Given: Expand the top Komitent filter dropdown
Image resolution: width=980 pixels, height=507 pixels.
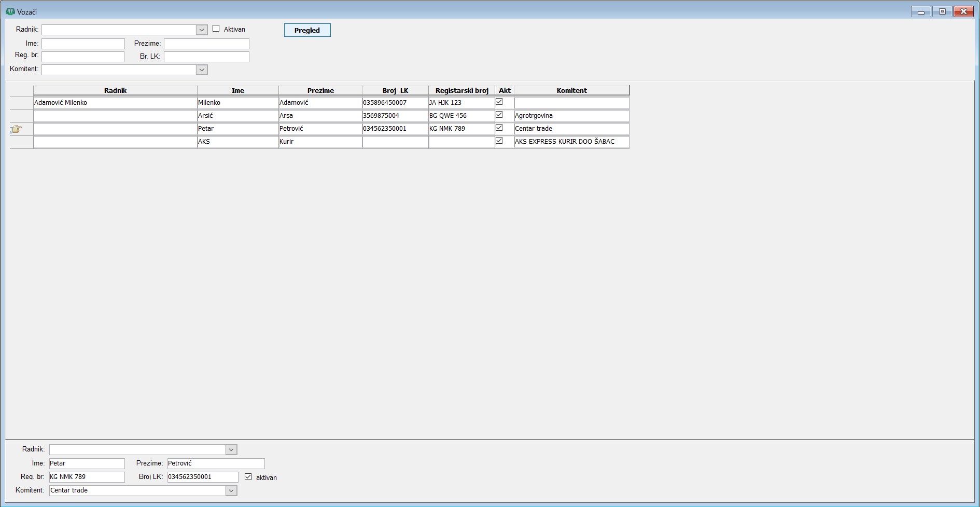Looking at the screenshot, I should 202,70.
